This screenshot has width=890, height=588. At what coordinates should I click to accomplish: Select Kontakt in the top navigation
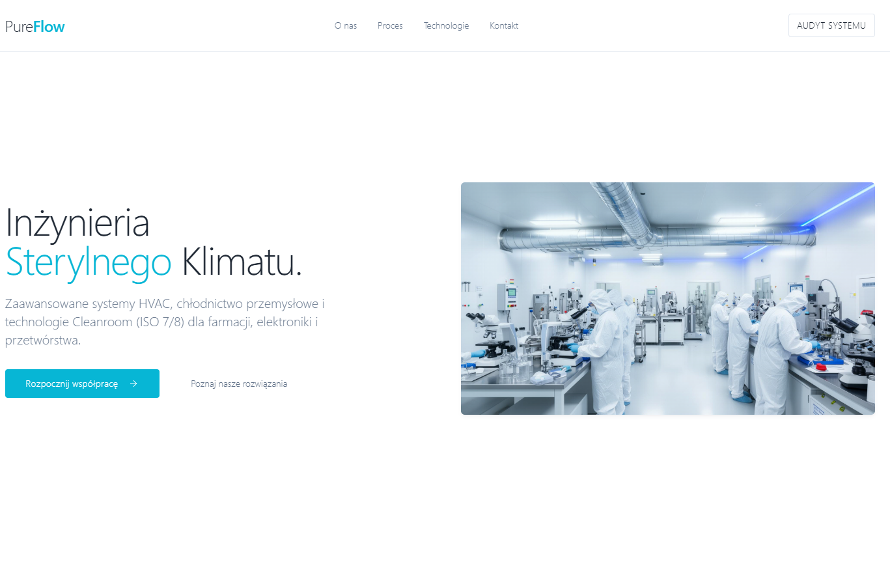click(x=504, y=26)
